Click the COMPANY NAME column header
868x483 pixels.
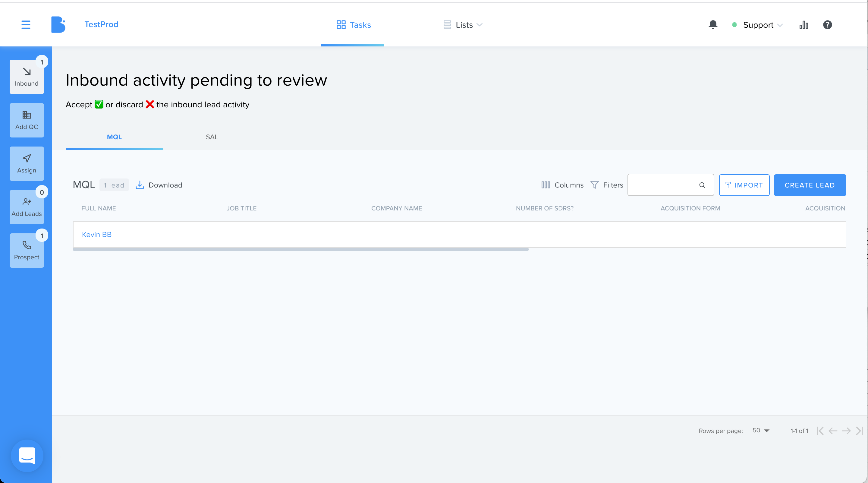point(397,208)
